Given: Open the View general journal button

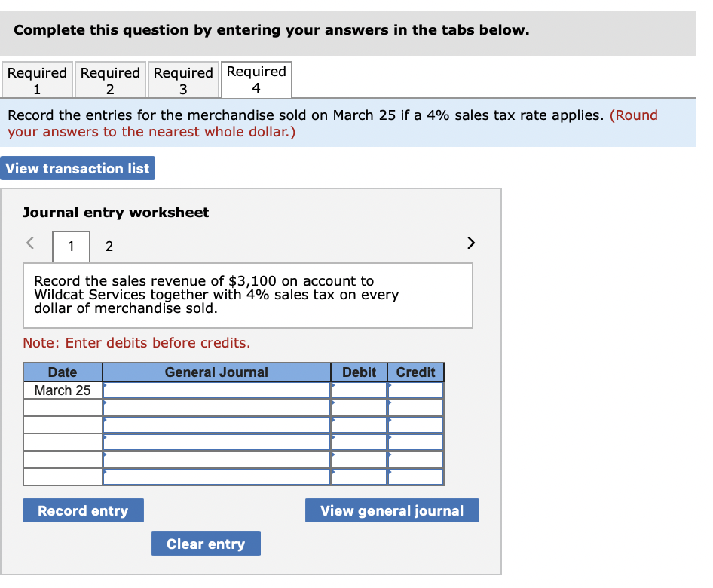Looking at the screenshot, I should point(391,510).
